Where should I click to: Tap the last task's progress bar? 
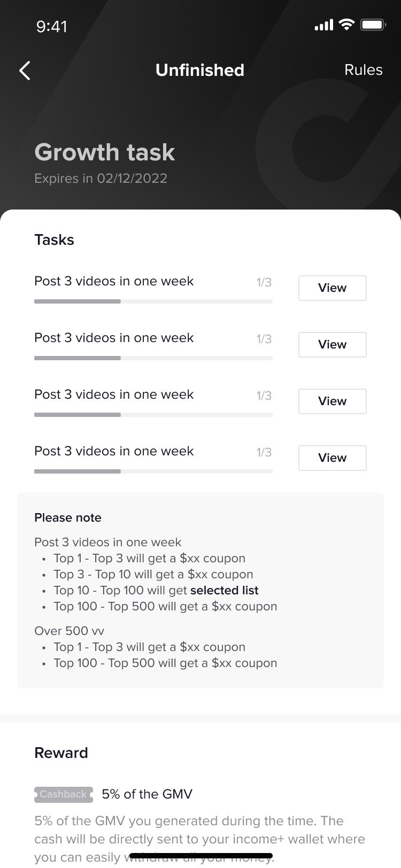coord(153,471)
